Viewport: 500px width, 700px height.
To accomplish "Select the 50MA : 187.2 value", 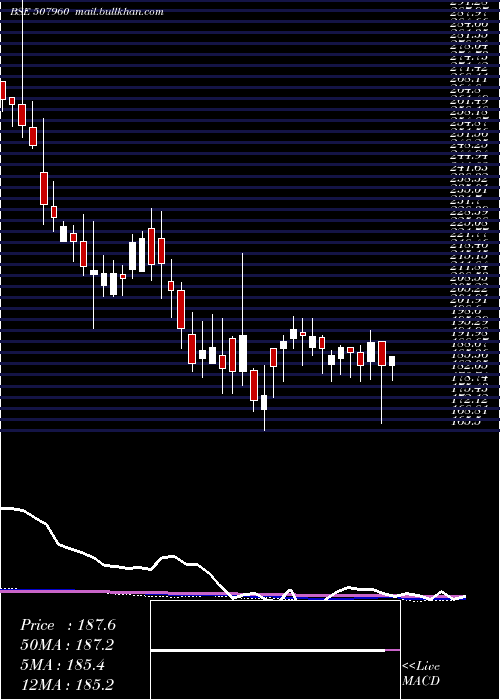I will pyautogui.click(x=67, y=645).
